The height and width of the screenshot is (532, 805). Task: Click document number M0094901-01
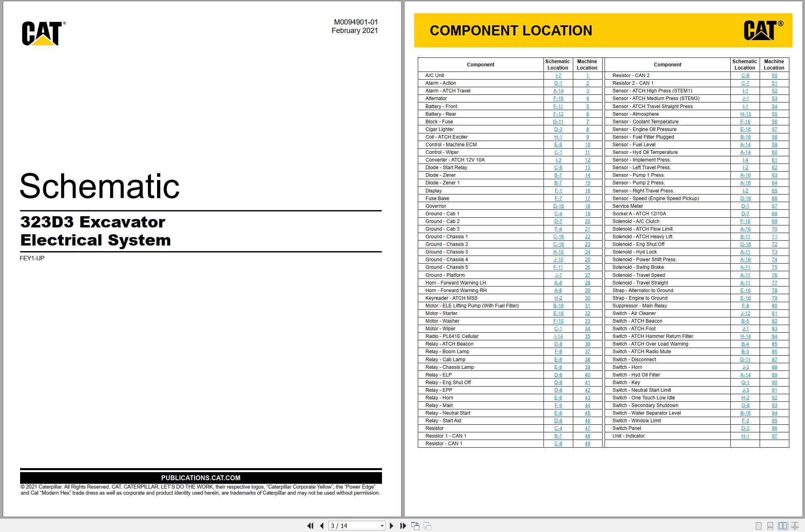coord(356,22)
